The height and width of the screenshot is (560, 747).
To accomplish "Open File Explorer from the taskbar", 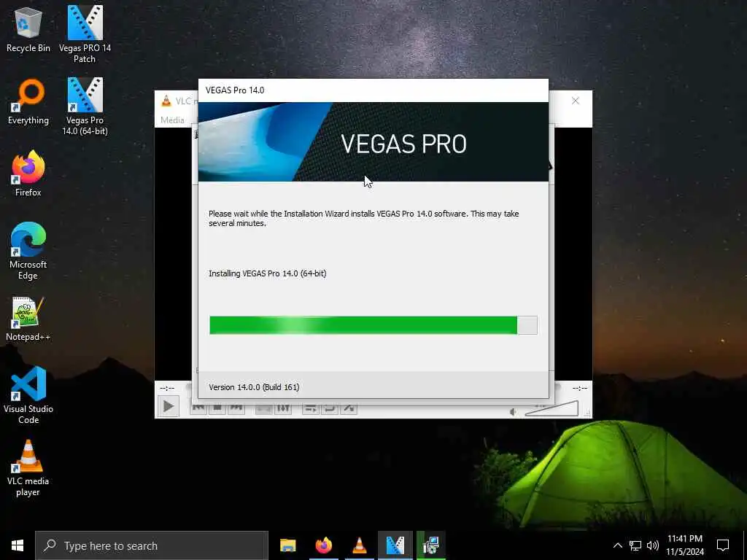I will (x=287, y=545).
